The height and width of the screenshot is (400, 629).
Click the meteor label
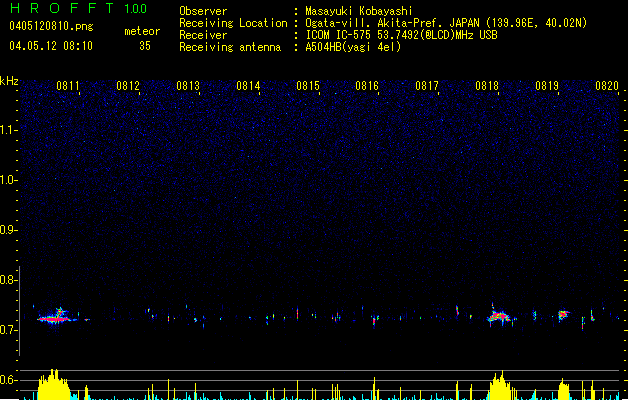tap(142, 31)
